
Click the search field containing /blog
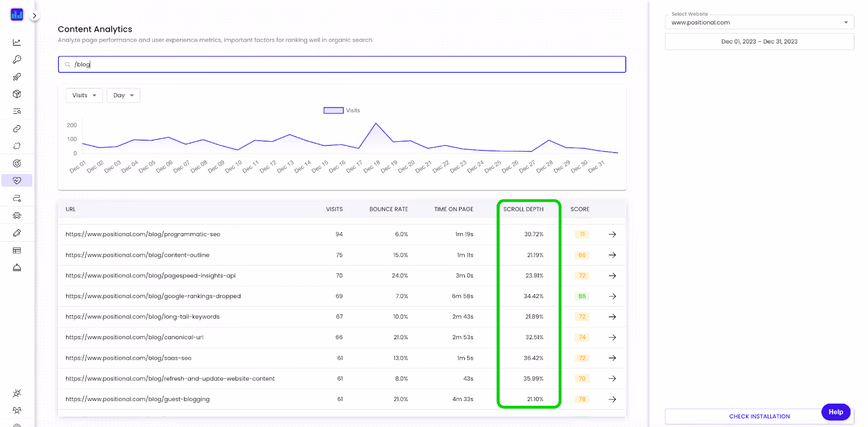click(x=342, y=64)
